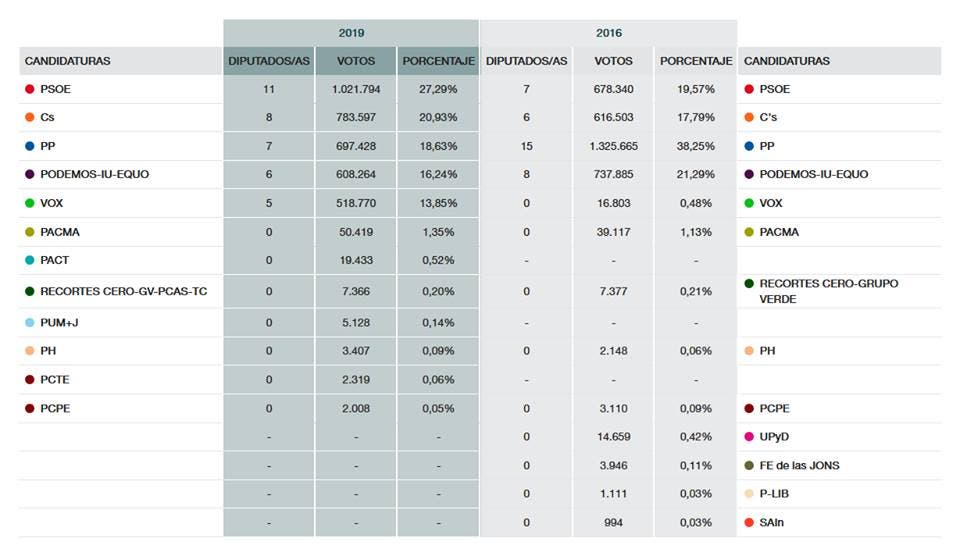Screen dimensions: 960x556
Task: Open the FE de las JONS label
Action: pos(799,465)
